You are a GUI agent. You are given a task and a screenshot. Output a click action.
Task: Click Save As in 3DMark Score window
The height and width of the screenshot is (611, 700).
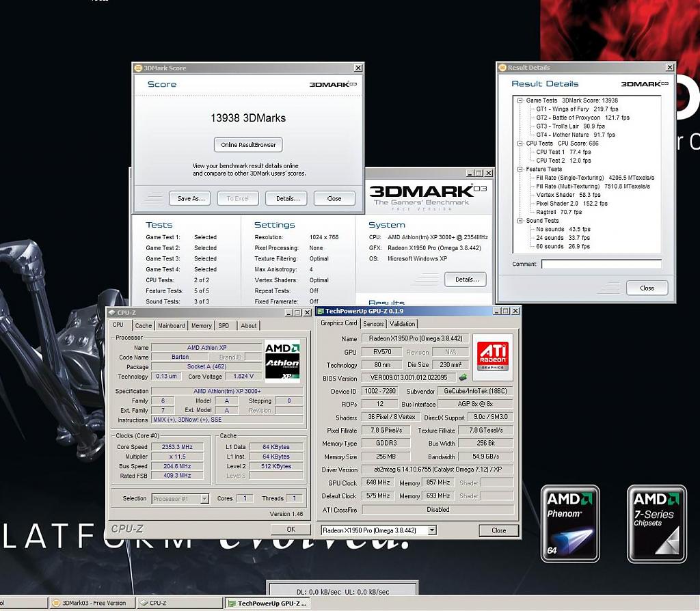pyautogui.click(x=191, y=198)
